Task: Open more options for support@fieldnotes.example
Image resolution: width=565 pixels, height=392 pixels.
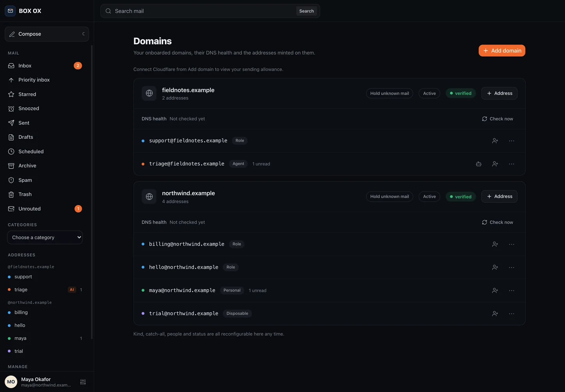Action: pos(512,141)
